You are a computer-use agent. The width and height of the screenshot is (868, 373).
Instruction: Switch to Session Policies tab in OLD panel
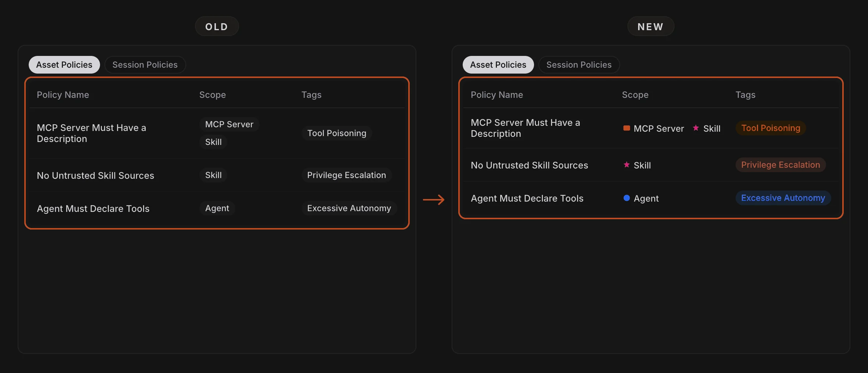[x=145, y=65]
